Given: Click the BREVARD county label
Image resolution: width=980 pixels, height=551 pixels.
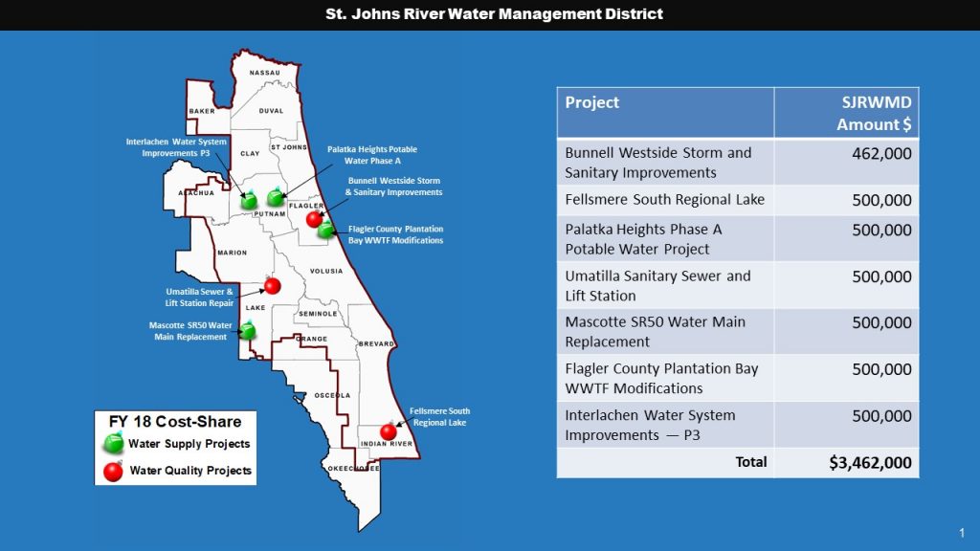Looking at the screenshot, I should point(376,343).
